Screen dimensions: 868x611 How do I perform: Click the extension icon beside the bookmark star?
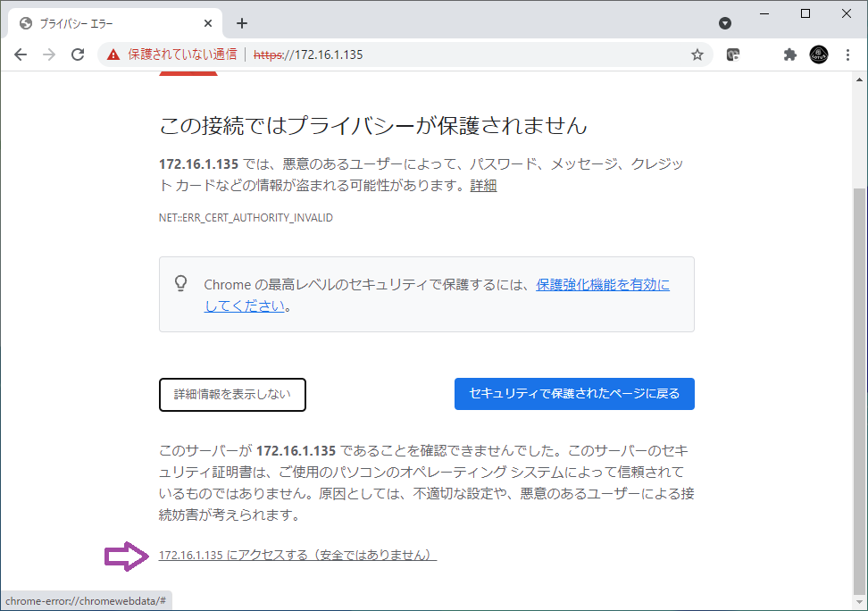click(x=733, y=54)
